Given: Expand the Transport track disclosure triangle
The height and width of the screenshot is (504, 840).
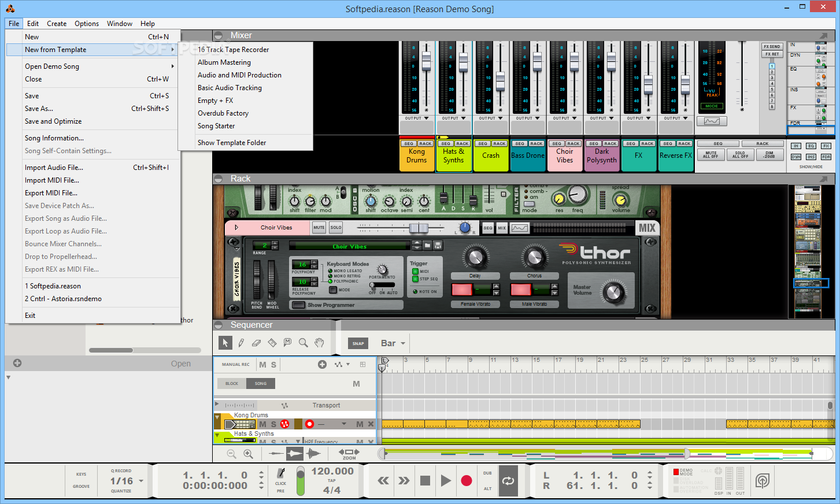Looking at the screenshot, I should coord(217,404).
